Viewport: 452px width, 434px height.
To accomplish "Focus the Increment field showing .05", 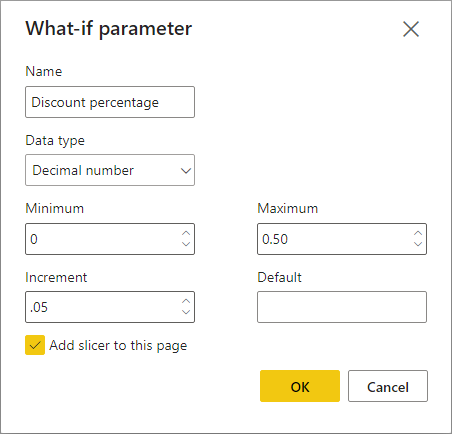I will [110, 307].
